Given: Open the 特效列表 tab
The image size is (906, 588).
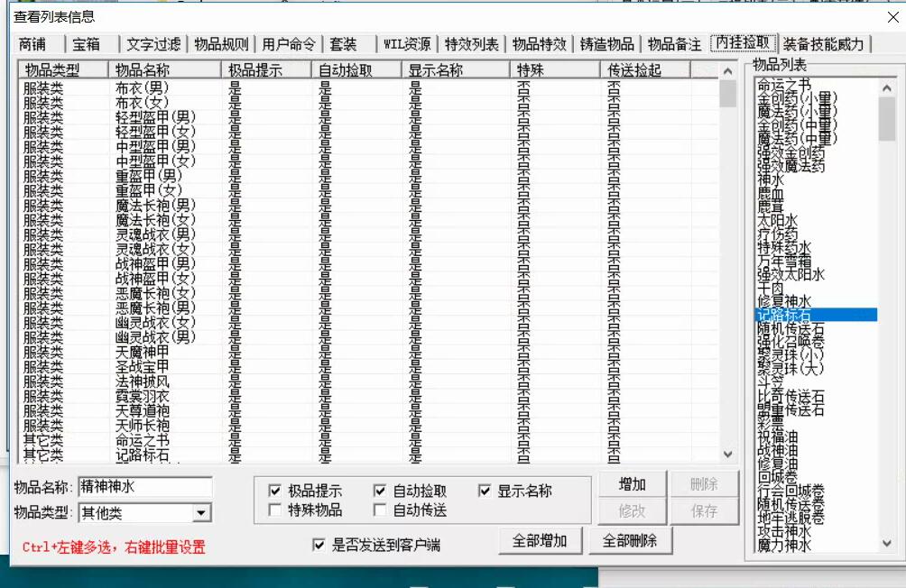Looking at the screenshot, I should pyautogui.click(x=472, y=44).
